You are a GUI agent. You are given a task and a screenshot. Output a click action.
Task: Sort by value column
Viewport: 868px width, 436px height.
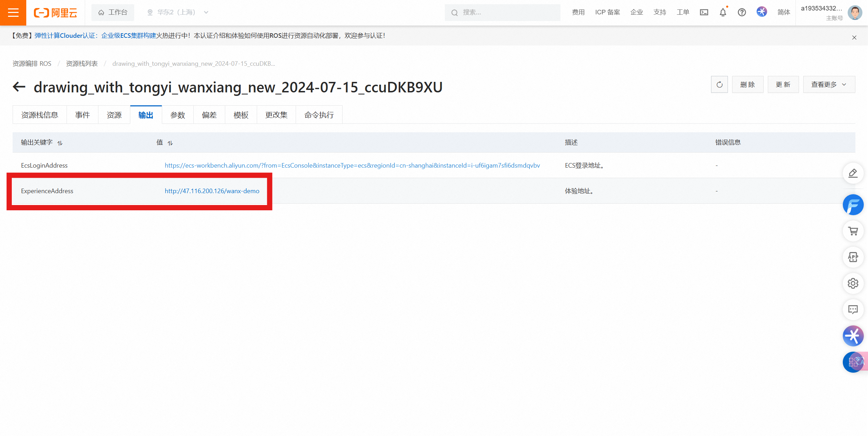170,143
